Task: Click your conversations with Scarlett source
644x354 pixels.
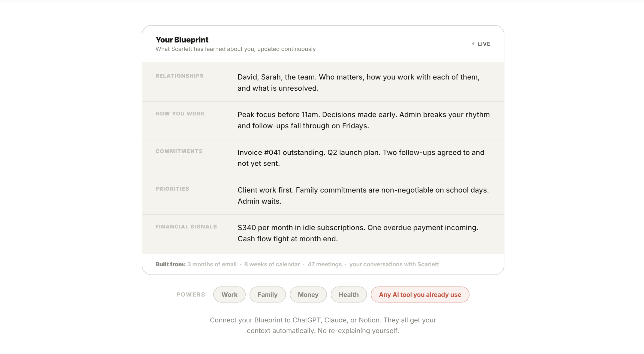Action: coord(394,264)
